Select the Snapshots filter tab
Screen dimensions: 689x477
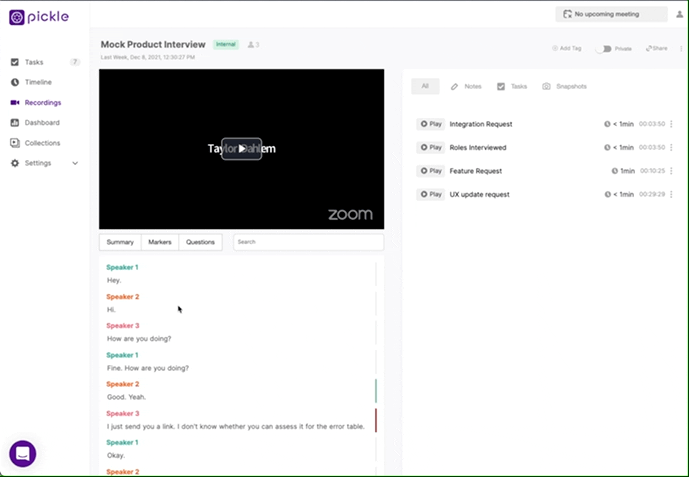pyautogui.click(x=565, y=87)
